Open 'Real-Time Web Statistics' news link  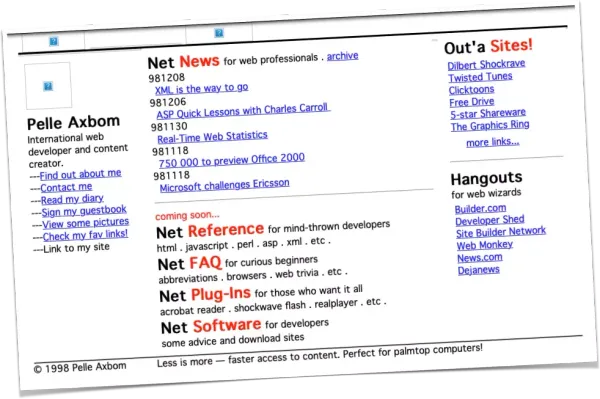(212, 137)
